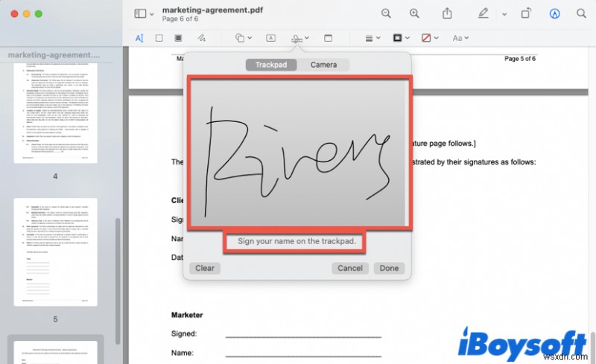Open the Border Color swatch
This screenshot has width=596, height=364.
pyautogui.click(x=397, y=38)
